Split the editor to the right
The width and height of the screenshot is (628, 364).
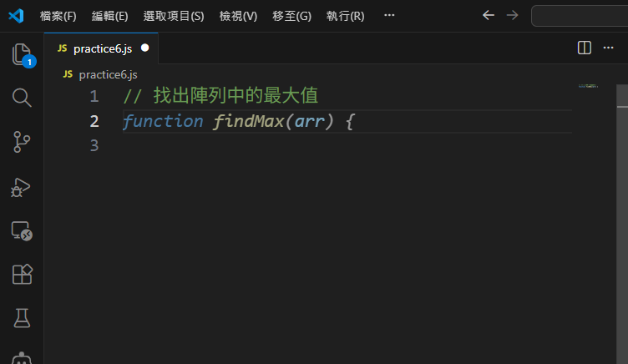click(585, 48)
